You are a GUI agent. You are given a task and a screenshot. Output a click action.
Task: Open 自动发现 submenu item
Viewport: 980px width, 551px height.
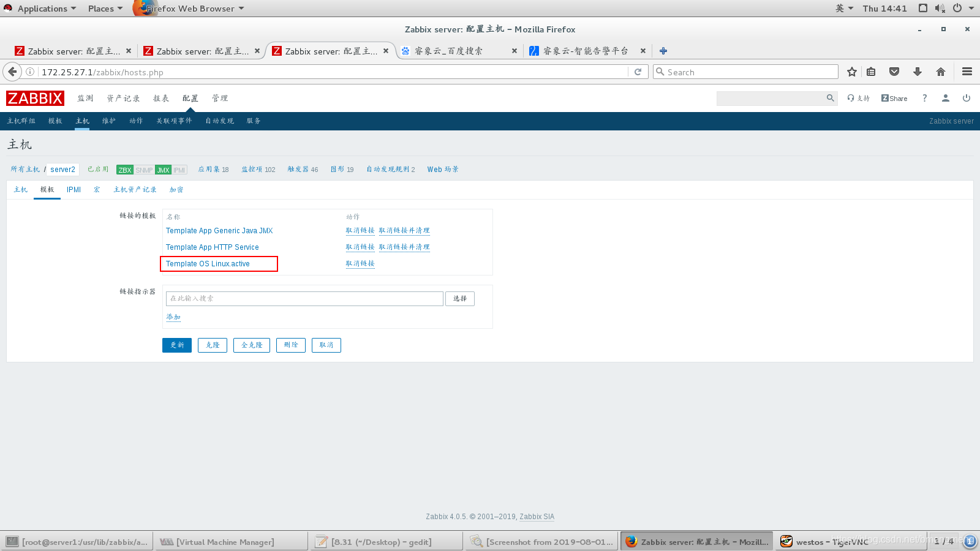tap(219, 121)
